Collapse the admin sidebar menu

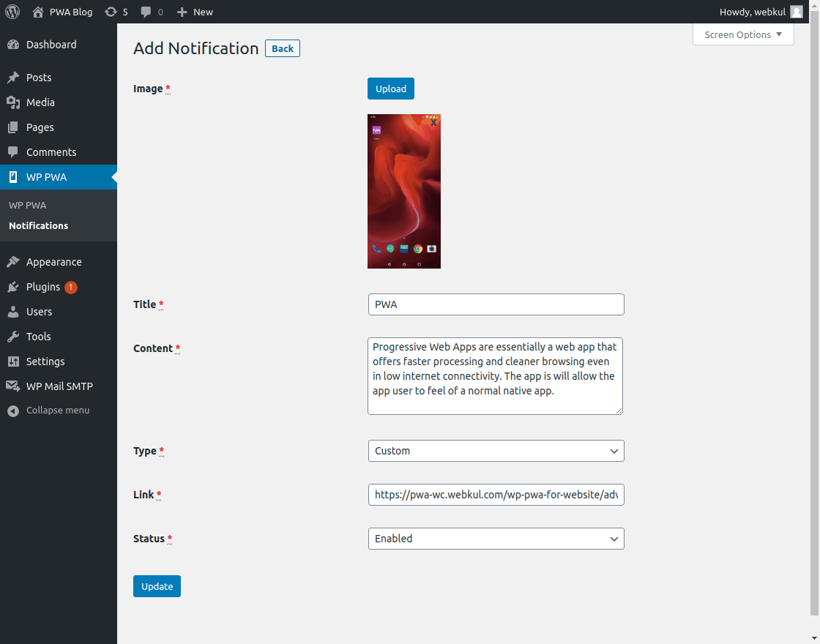57,411
